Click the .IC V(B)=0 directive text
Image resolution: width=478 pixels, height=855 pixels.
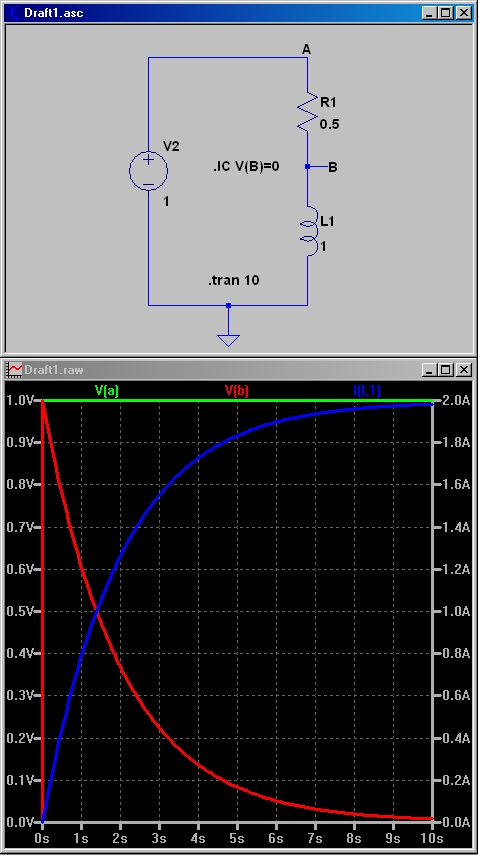246,166
